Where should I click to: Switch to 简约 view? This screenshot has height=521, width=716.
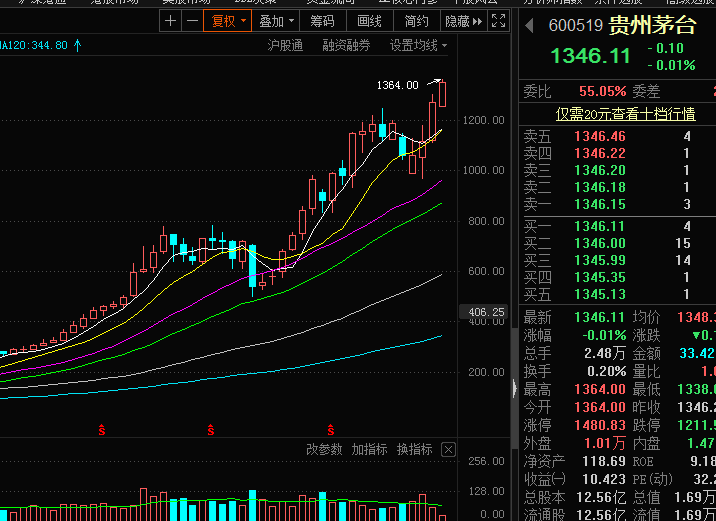pyautogui.click(x=416, y=21)
